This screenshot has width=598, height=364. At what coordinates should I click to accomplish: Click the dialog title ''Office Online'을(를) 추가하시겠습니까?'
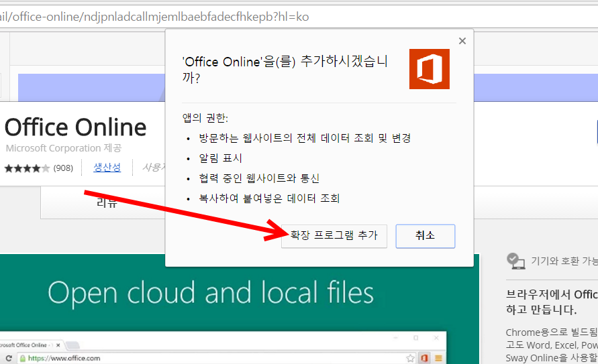(285, 69)
